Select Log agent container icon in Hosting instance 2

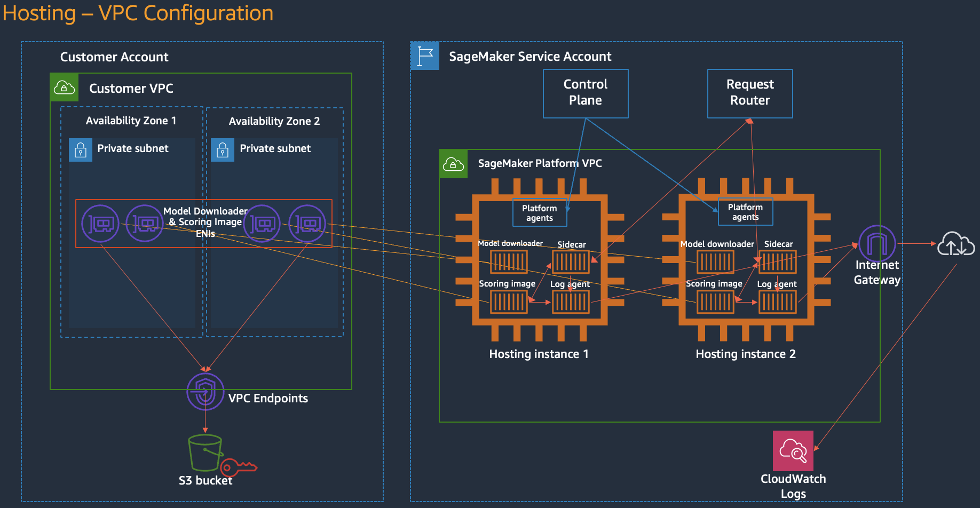[778, 302]
